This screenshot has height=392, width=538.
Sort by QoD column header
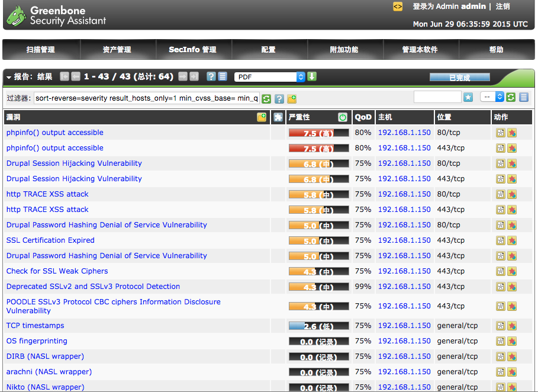click(x=363, y=117)
